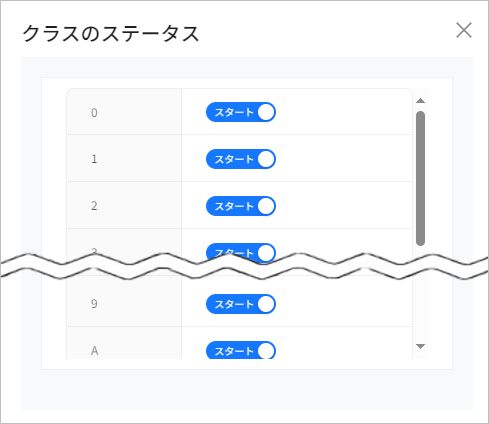Toggle the スタート switch for class 0
The height and width of the screenshot is (424, 489).
[241, 112]
